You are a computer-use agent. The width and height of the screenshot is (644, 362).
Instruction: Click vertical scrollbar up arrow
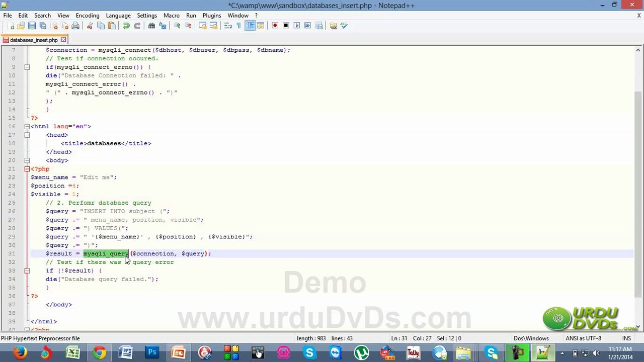(x=638, y=50)
